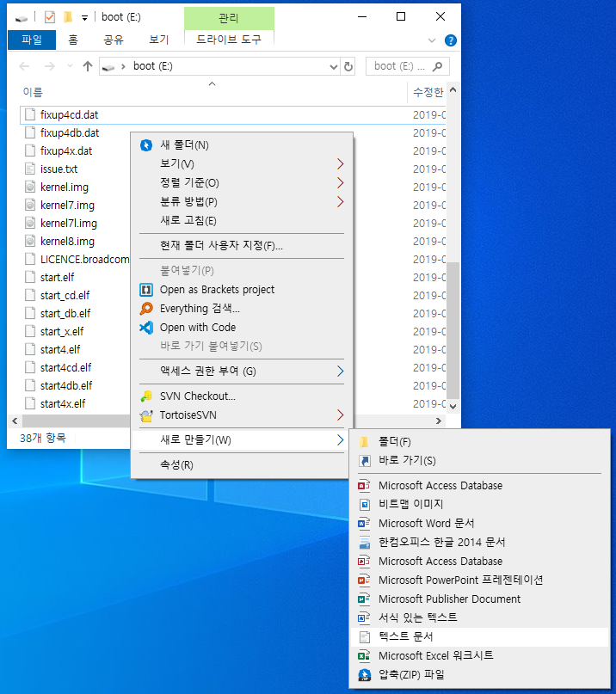Open the address bar history dropdown

pyautogui.click(x=334, y=67)
